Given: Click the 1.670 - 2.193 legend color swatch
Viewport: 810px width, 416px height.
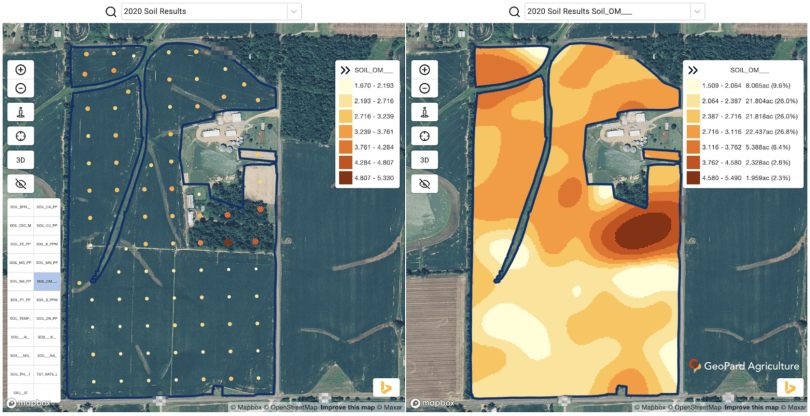Looking at the screenshot, I should 346,86.
